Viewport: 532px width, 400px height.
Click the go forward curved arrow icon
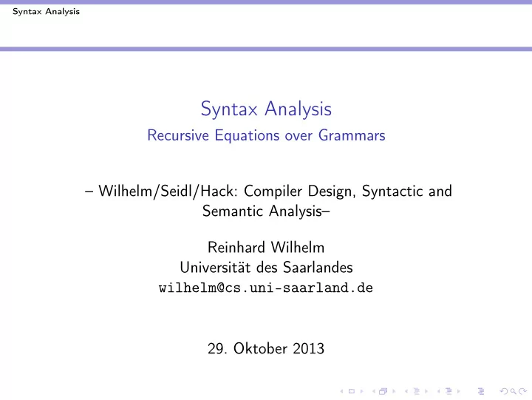pos(522,391)
